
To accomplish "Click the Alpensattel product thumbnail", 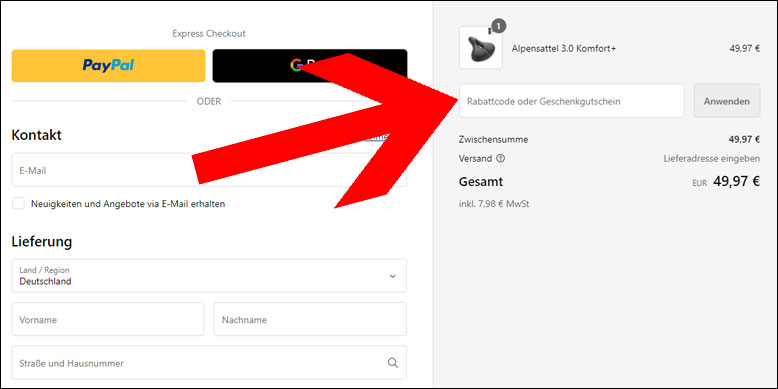I will pos(480,48).
